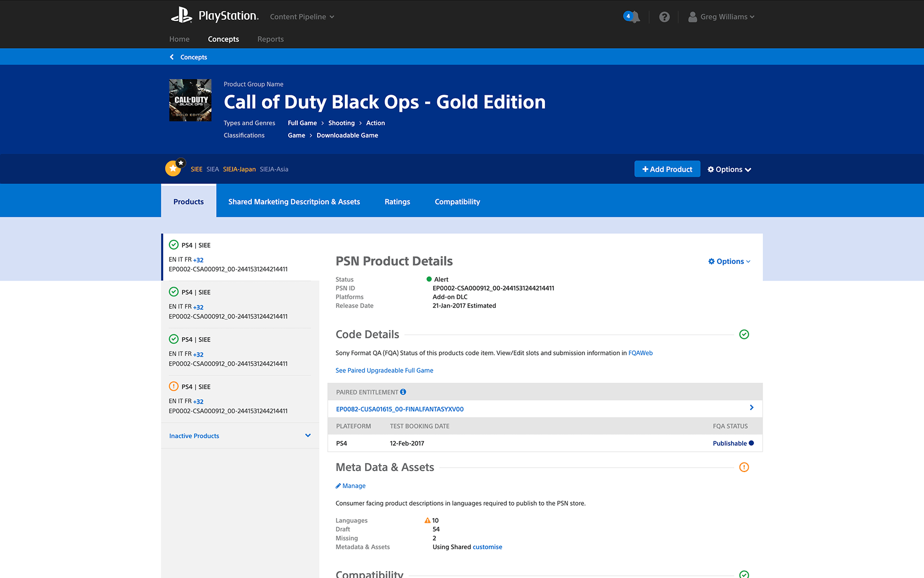Open the Reports menu item

(271, 39)
